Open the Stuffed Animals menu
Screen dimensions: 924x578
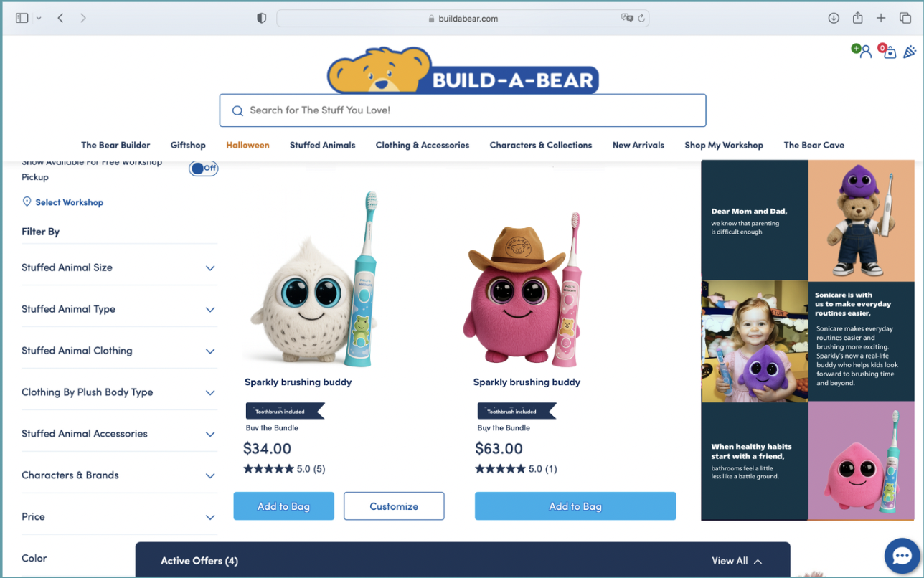pyautogui.click(x=322, y=145)
